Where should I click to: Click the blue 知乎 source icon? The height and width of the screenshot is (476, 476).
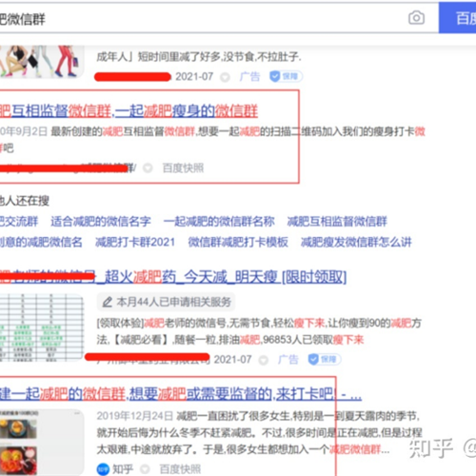(x=103, y=469)
